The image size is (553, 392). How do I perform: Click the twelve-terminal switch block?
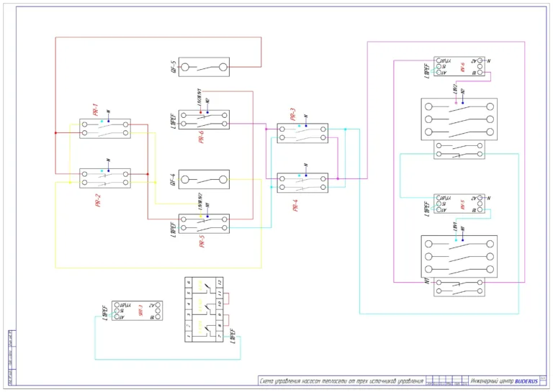click(x=204, y=309)
